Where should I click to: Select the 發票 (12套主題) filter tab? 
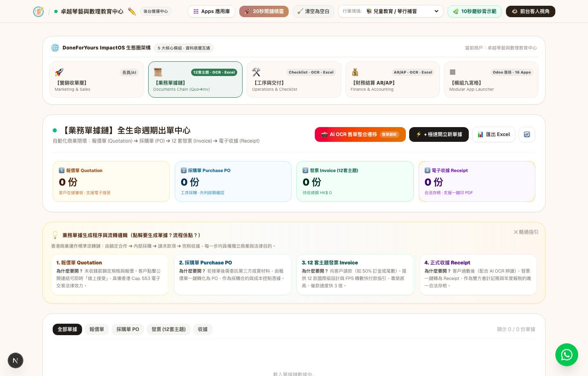[x=169, y=329]
